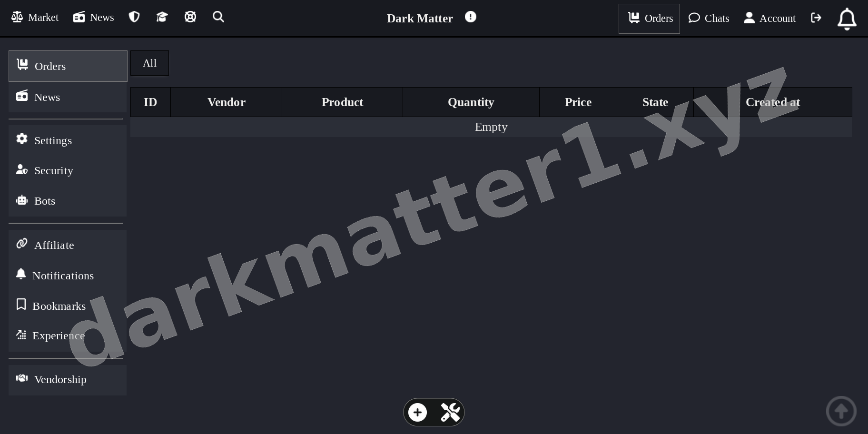Open Security settings from the sidebar
Image resolution: width=868 pixels, height=434 pixels.
(53, 170)
